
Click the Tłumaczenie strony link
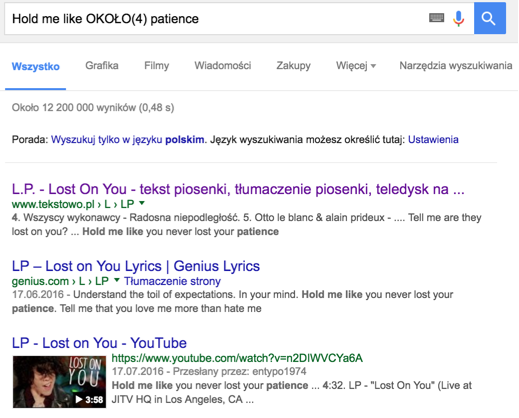pos(172,281)
